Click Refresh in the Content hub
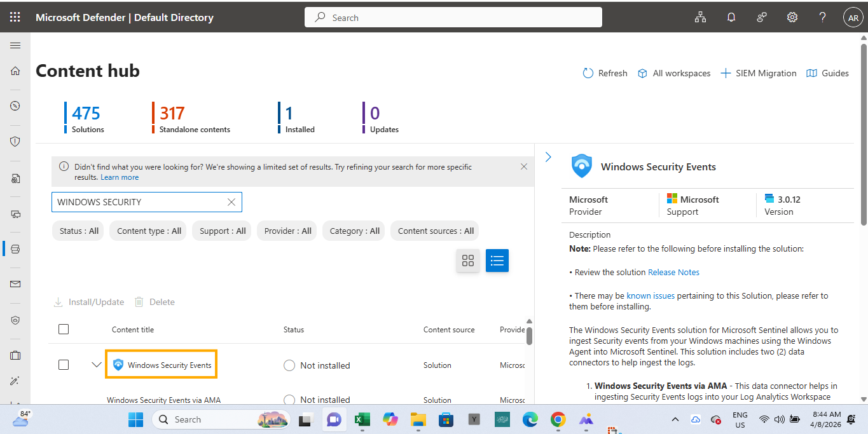 click(605, 73)
